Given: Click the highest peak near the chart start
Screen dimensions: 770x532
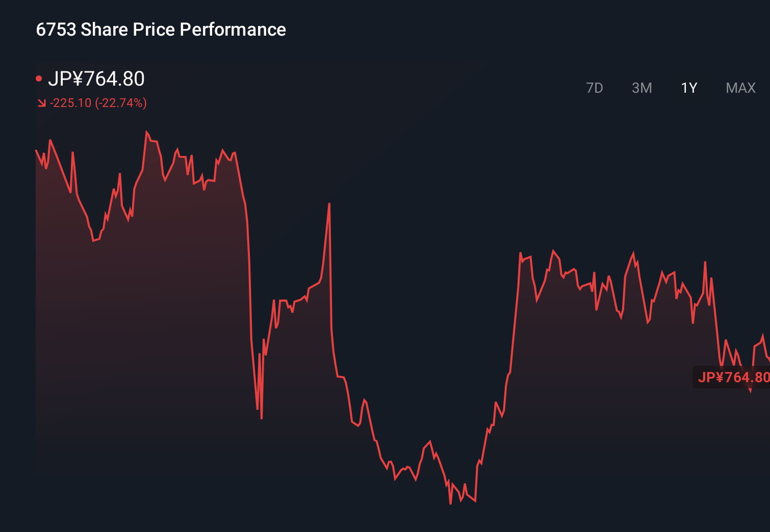Looking at the screenshot, I should pyautogui.click(x=147, y=131).
